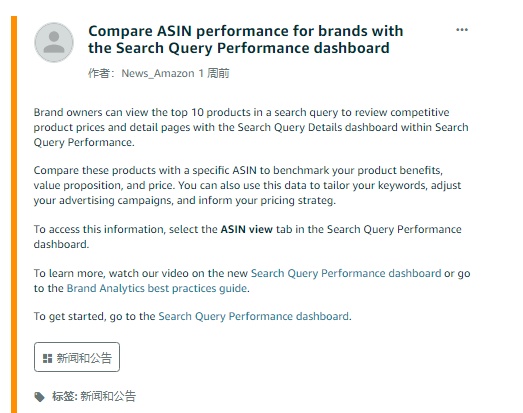523x413 pixels.
Task: Click the paragraph starting 'Compare these products'
Action: click(x=247, y=185)
